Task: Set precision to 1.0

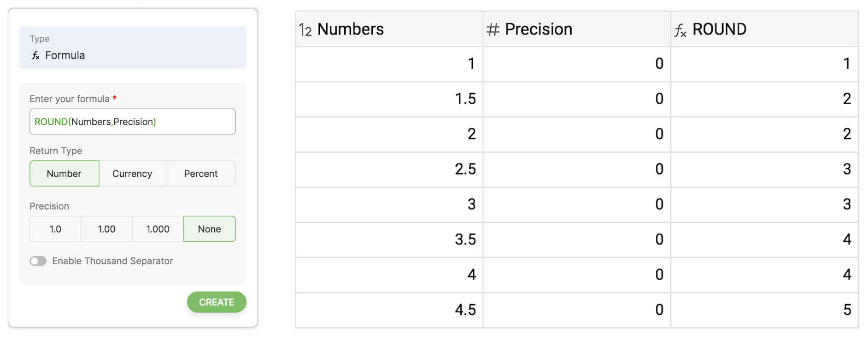Action: click(x=55, y=229)
